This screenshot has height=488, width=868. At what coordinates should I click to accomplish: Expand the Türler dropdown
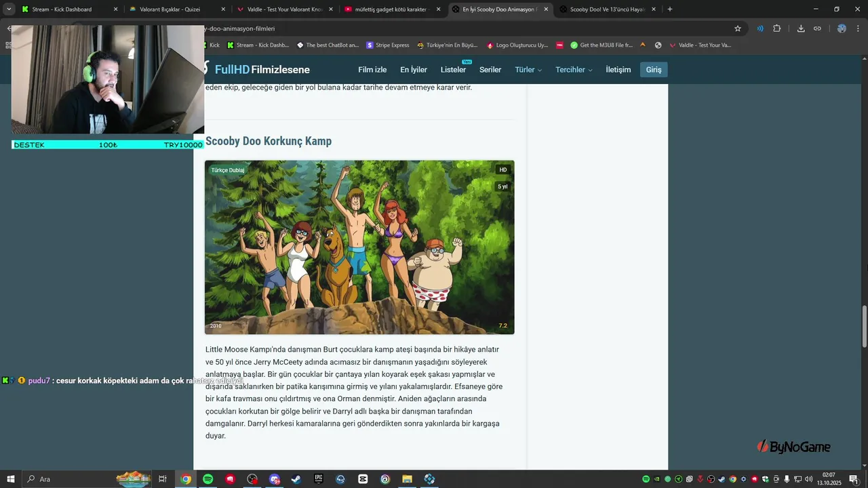click(528, 70)
